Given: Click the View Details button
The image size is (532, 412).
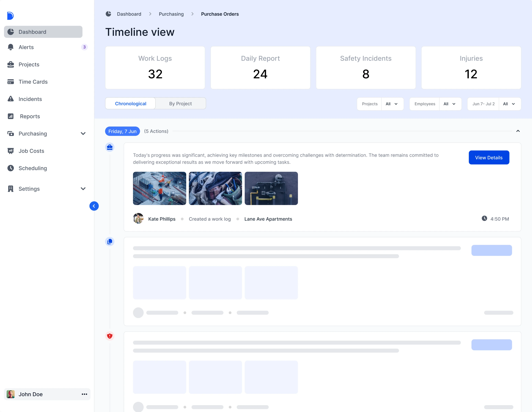Looking at the screenshot, I should click(489, 157).
